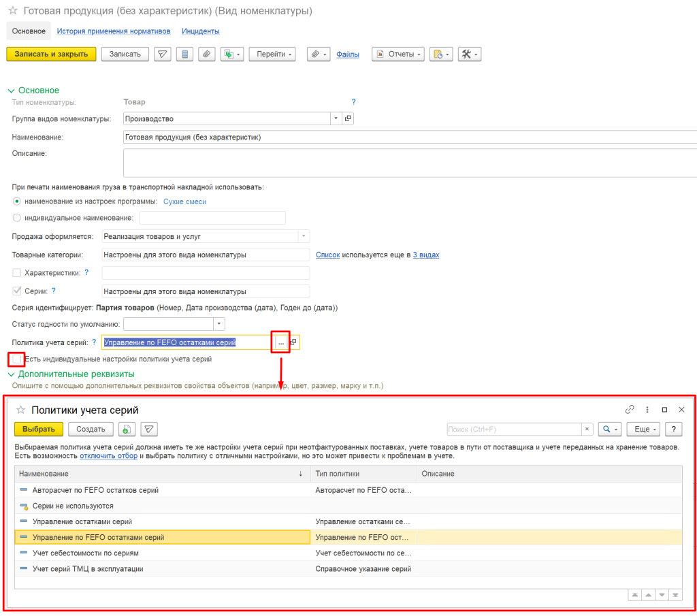Open the Инциденты tab
697x616 pixels.
click(201, 31)
